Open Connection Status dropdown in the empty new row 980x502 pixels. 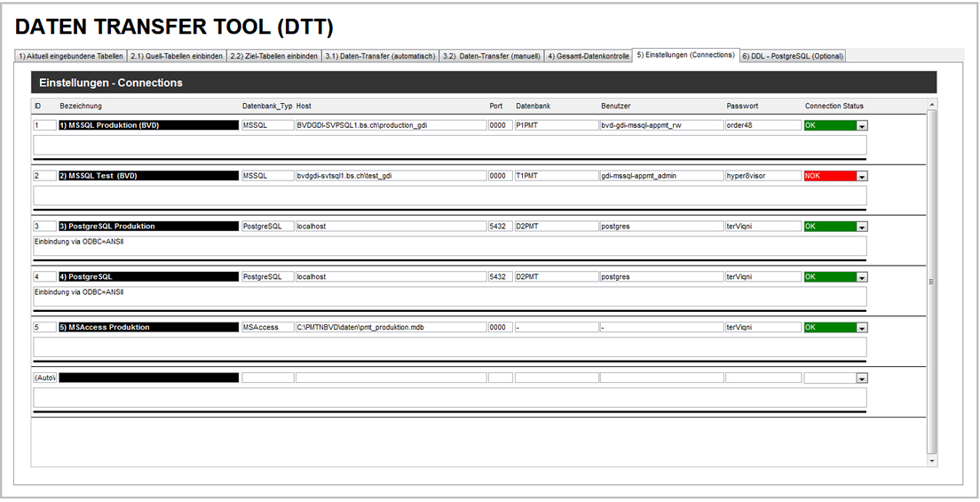tap(861, 378)
